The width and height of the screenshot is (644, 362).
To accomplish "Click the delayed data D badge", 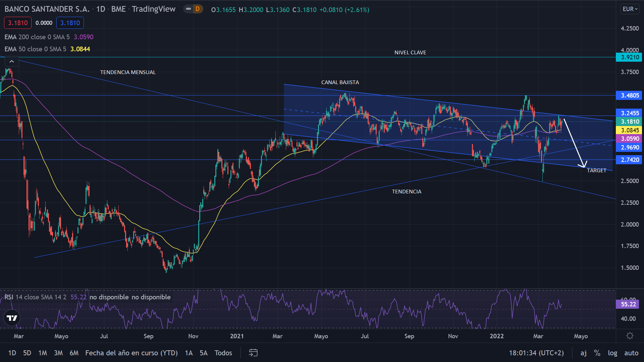I will click(198, 9).
